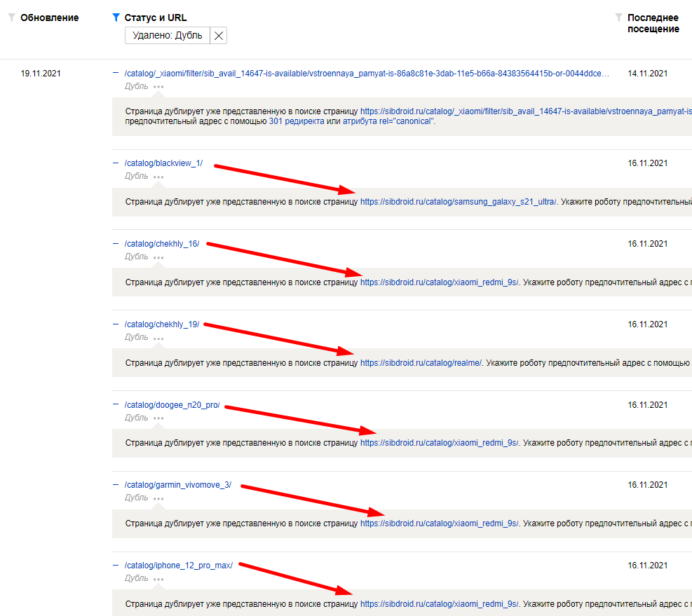This screenshot has width=692, height=616.
Task: Open the filter icon beside Обновление header
Action: 12,18
